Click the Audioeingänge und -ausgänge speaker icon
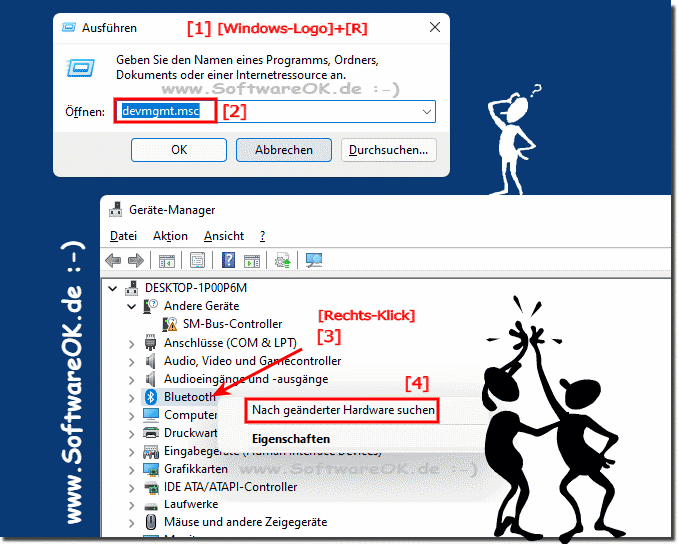This screenshot has height=544, width=678. (x=150, y=379)
